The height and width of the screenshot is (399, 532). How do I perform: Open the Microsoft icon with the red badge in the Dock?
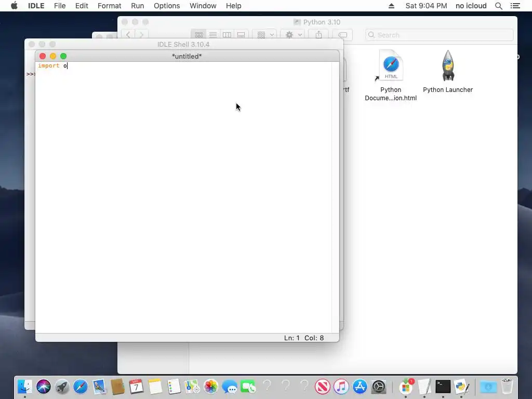click(x=406, y=387)
